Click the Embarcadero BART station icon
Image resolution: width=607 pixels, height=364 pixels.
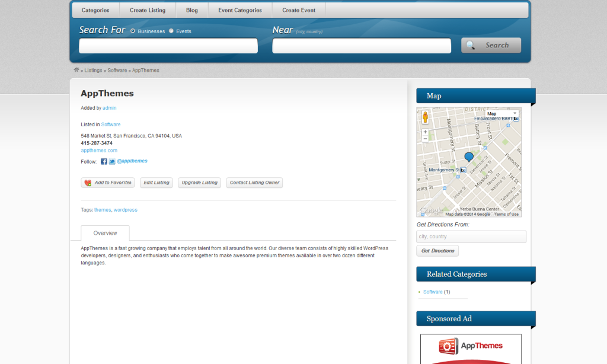pyautogui.click(x=516, y=119)
